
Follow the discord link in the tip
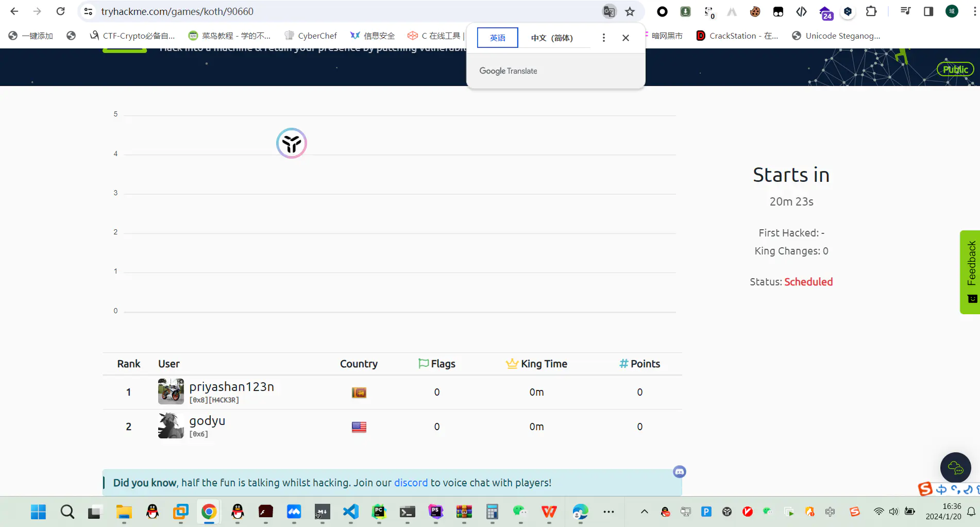point(411,483)
